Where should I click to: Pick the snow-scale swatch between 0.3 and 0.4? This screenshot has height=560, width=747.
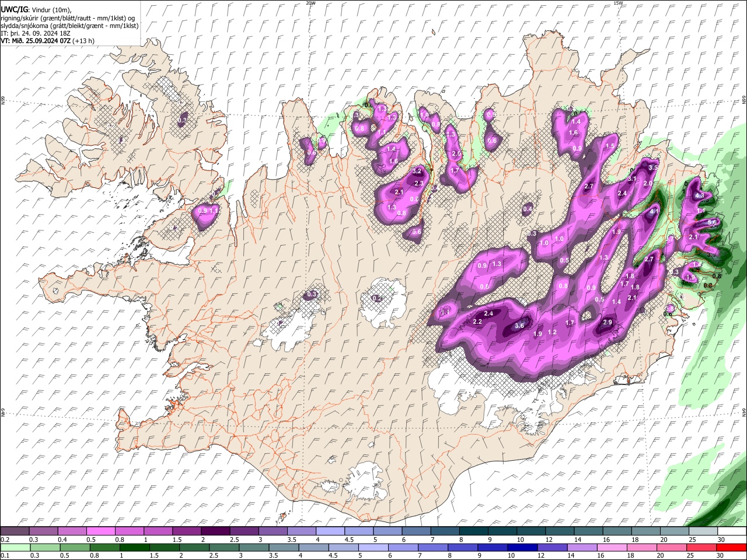[x=43, y=531]
